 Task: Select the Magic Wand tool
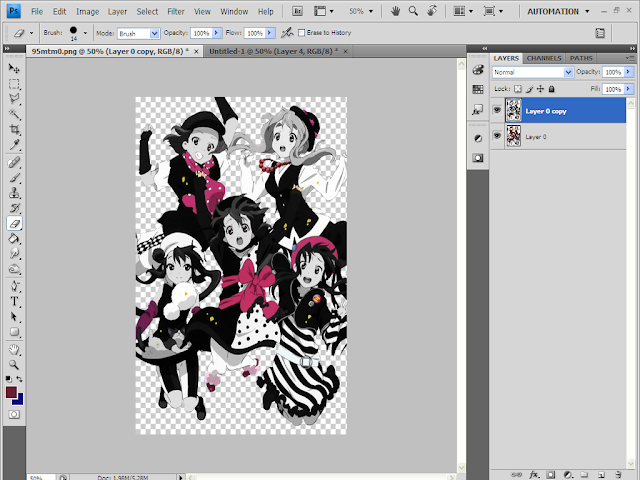coord(14,114)
